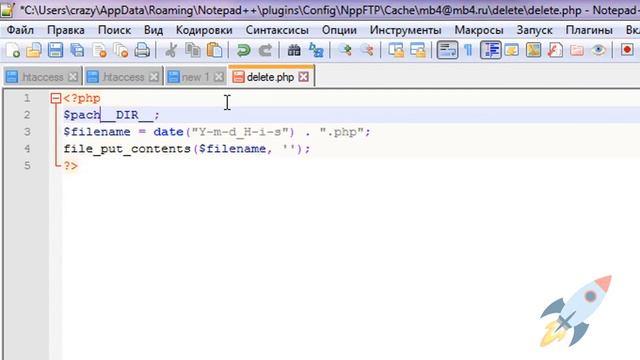This screenshot has width=640, height=360.
Task: Click the ".php" string literal
Action: click(342, 132)
